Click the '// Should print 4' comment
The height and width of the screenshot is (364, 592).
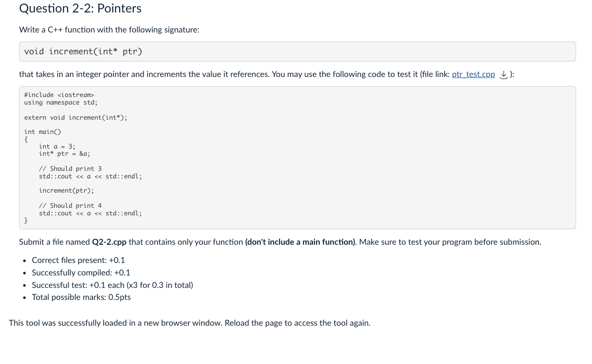(x=70, y=206)
